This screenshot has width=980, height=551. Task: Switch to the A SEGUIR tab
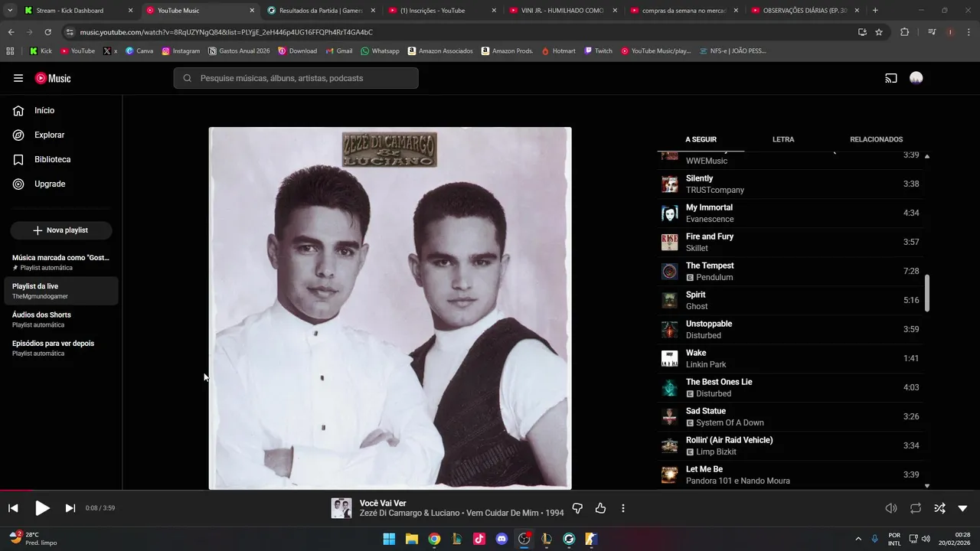click(701, 139)
